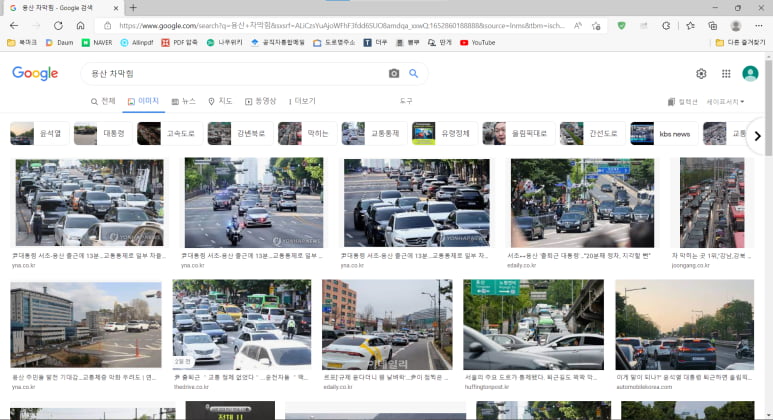Open the 나무위키 bookmark
Image resolution: width=773 pixels, height=420 pixels.
coord(225,43)
